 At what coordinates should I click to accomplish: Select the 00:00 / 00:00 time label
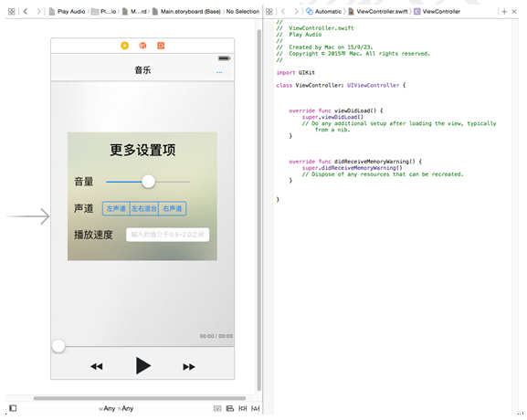click(x=216, y=336)
